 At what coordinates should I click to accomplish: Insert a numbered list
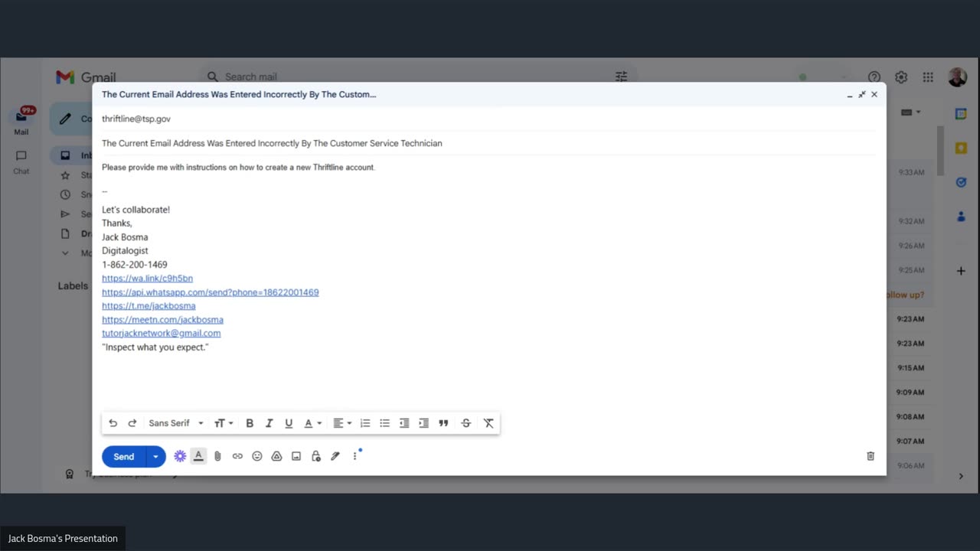pyautogui.click(x=365, y=423)
